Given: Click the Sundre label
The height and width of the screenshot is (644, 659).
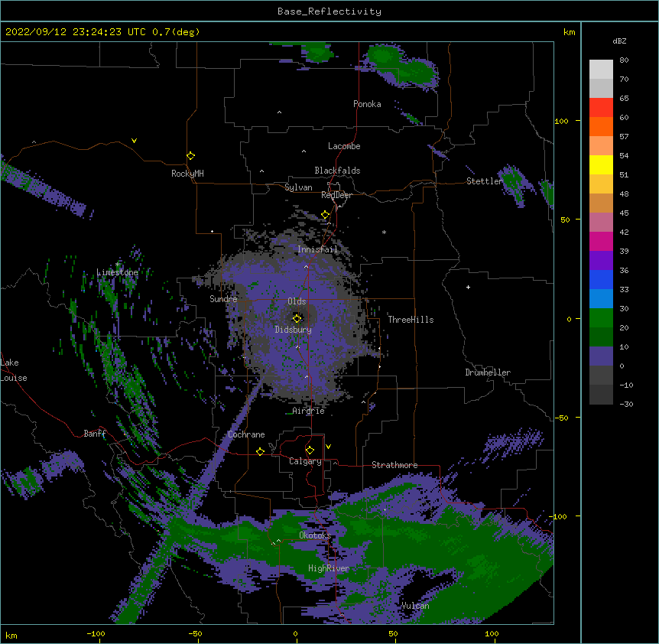Looking at the screenshot, I should [223, 299].
